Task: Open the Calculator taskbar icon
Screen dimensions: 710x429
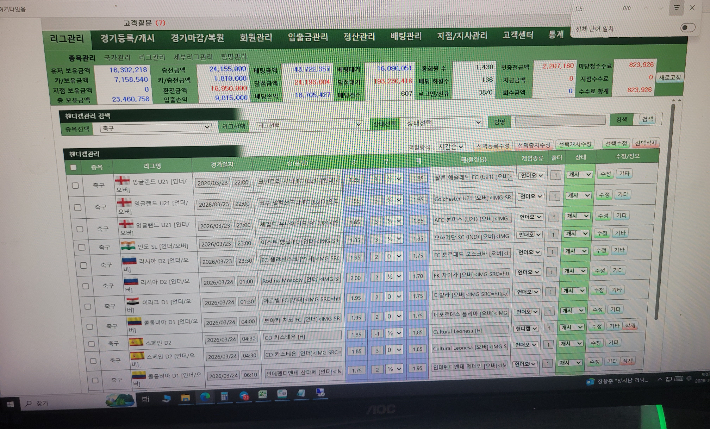Action: tap(224, 396)
